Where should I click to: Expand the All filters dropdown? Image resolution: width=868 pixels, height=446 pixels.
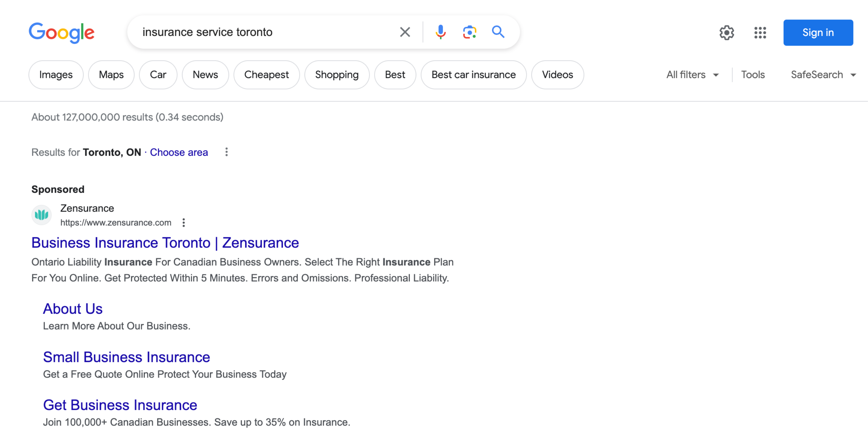point(692,75)
